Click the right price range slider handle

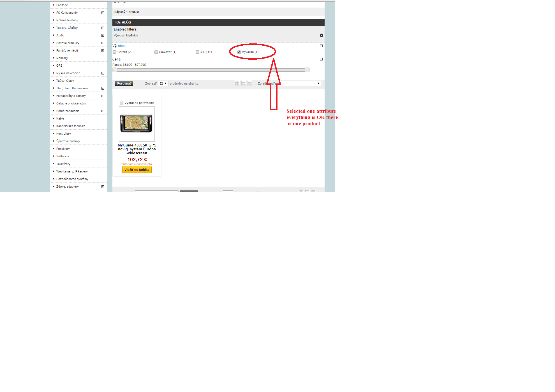pyautogui.click(x=307, y=70)
